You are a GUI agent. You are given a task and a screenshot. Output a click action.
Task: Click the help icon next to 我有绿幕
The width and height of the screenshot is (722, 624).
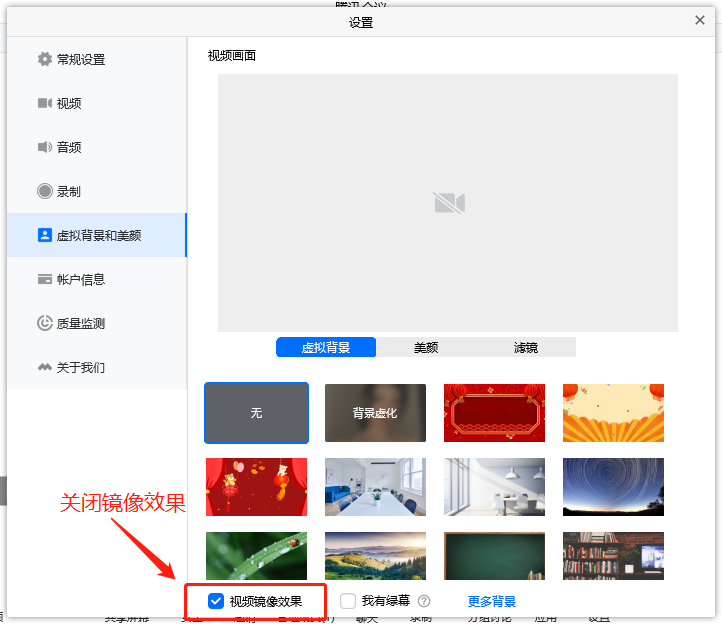coord(424,601)
